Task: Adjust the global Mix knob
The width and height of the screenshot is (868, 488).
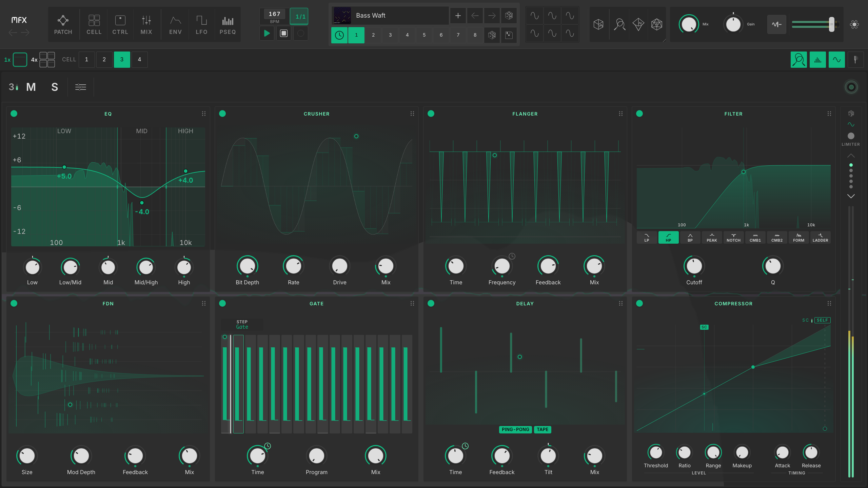Action: pos(689,24)
